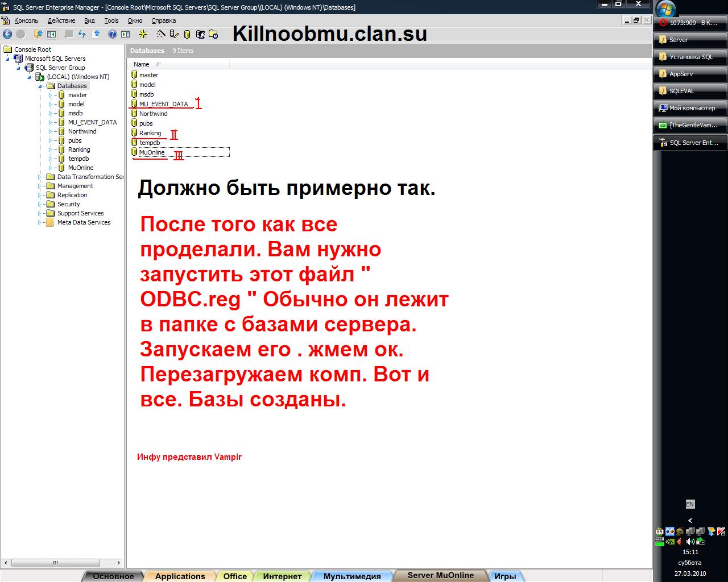Toggle the Show/Hide Console Tree icon
This screenshot has width=728, height=582.
click(x=52, y=34)
